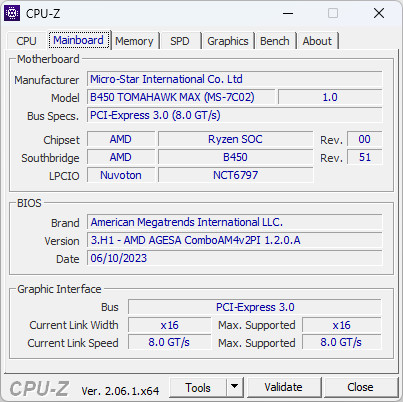Click the Southbridge B450 field

[x=236, y=157]
